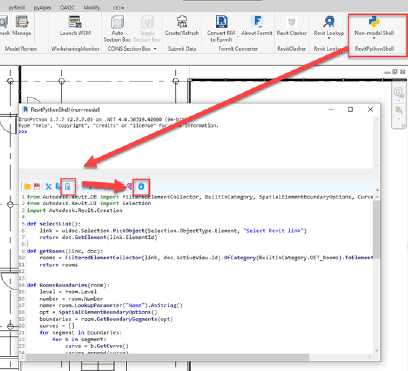The width and height of the screenshot is (408, 371).
Task: Click on 'level = room.Level' code line
Action: (68, 292)
